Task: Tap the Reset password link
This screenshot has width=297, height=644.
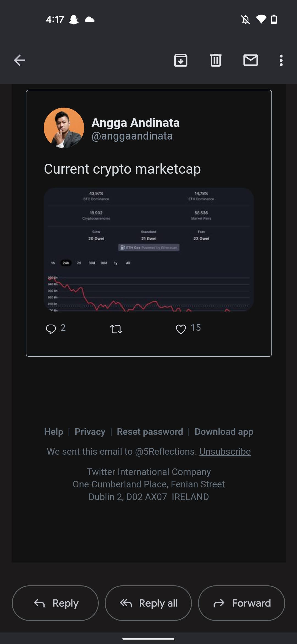Action: [x=150, y=432]
